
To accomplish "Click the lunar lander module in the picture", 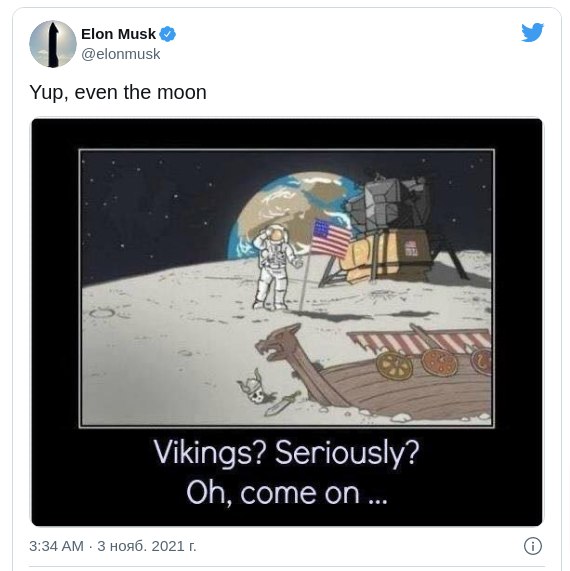I will pos(397,229).
